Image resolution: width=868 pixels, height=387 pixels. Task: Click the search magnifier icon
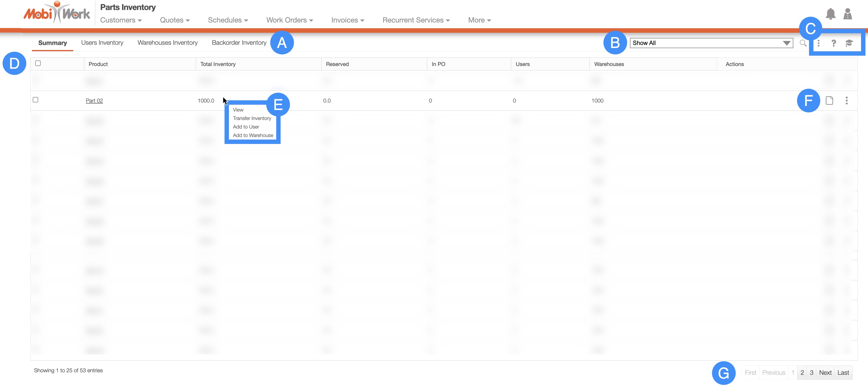tap(803, 43)
